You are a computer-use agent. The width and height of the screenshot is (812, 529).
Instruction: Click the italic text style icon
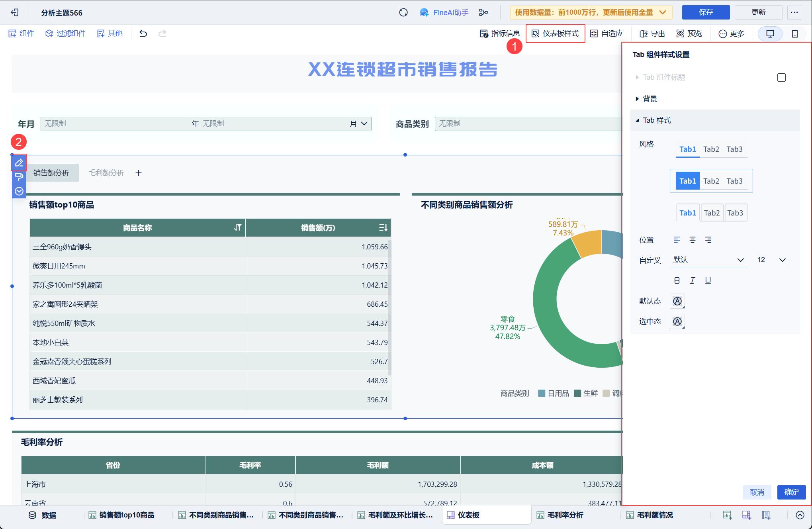point(692,280)
